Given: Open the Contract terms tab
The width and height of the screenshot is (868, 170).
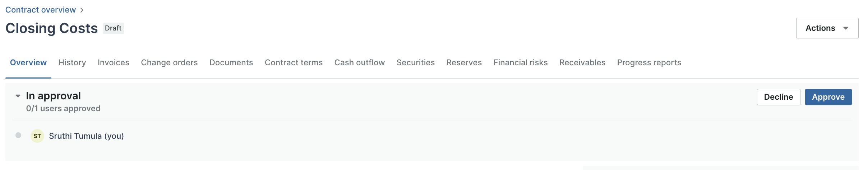Looking at the screenshot, I should 294,62.
